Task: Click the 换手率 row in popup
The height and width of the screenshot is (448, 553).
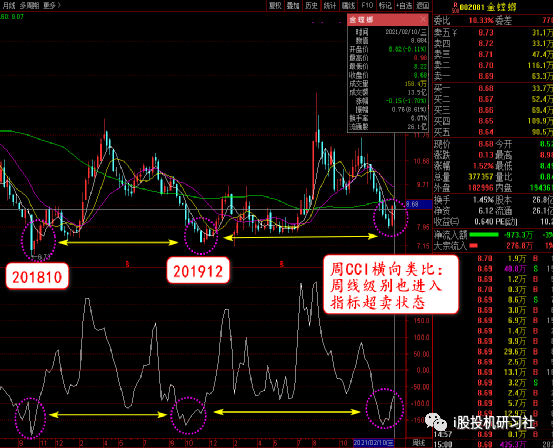Action: pyautogui.click(x=388, y=118)
